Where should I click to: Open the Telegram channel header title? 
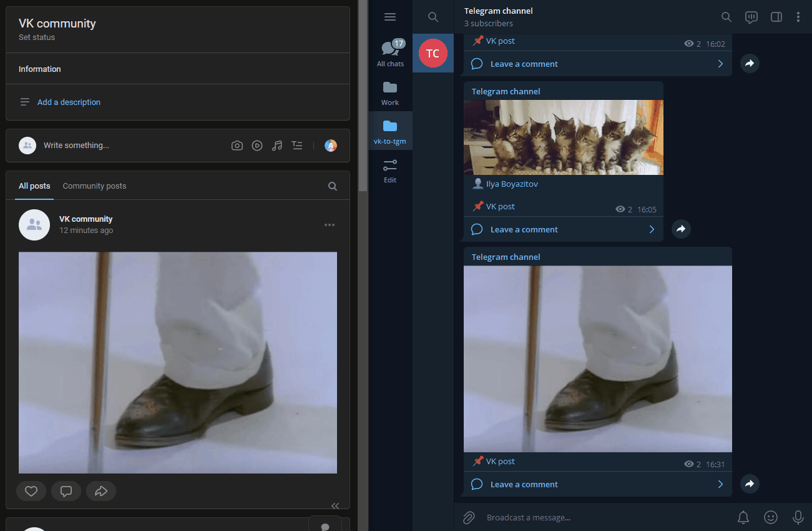499,11
